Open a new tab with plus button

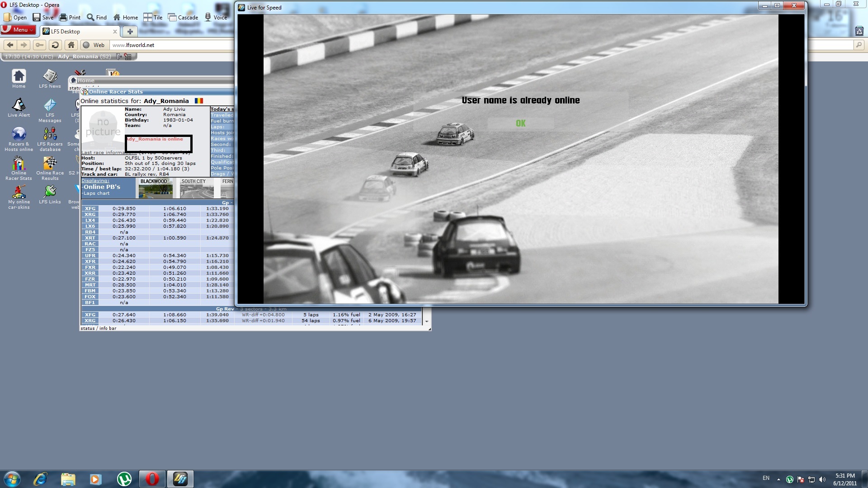pos(130,31)
